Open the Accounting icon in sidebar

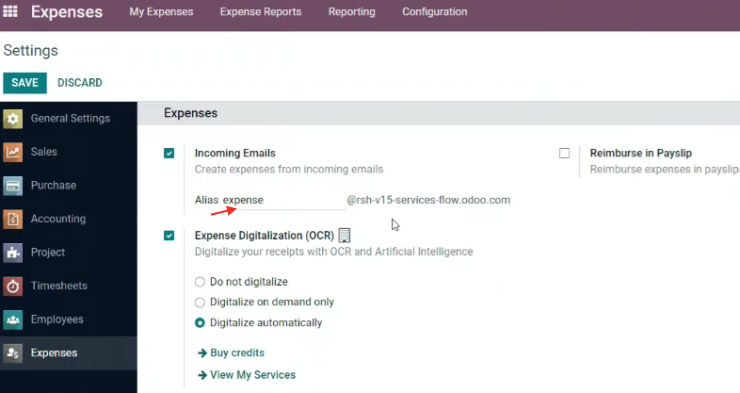(x=13, y=219)
